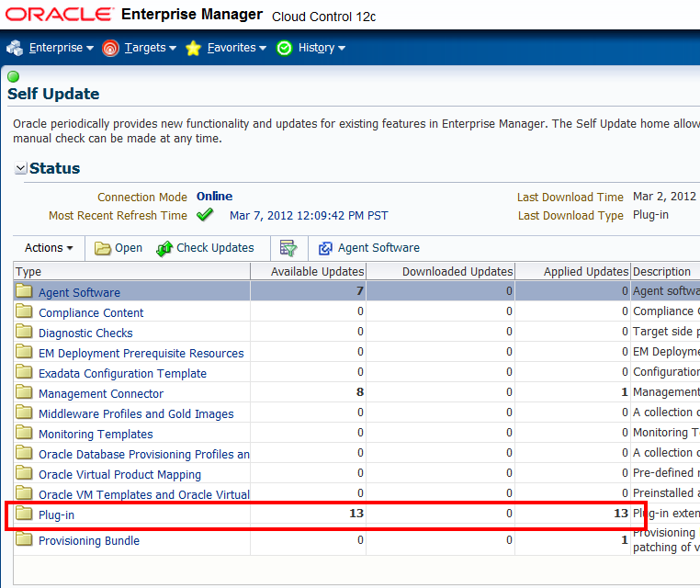Click Applied Updates value 13 for Plug-in
700x588 pixels.
621,513
